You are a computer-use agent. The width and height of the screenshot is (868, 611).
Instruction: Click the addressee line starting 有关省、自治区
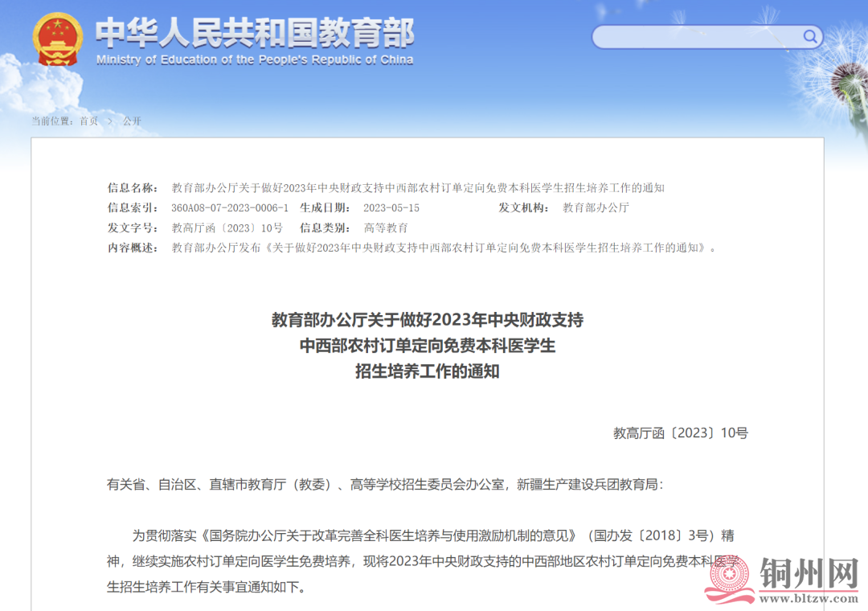[385, 485]
